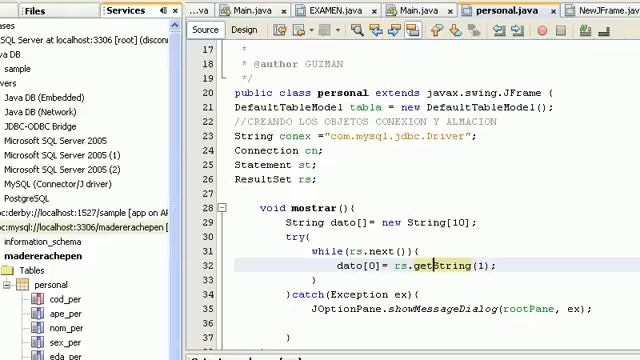Click the Find Selection magnifier icon
The width and height of the screenshot is (640, 360).
357,30
